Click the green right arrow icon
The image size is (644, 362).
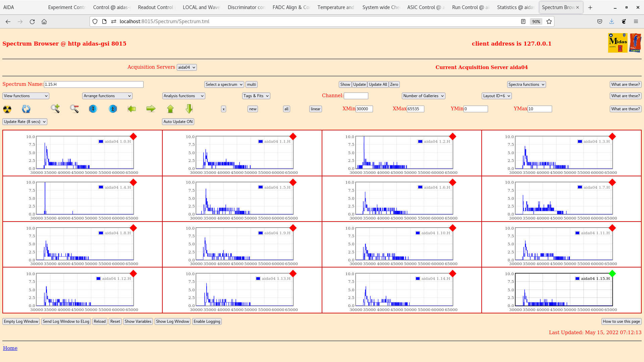pyautogui.click(x=151, y=109)
